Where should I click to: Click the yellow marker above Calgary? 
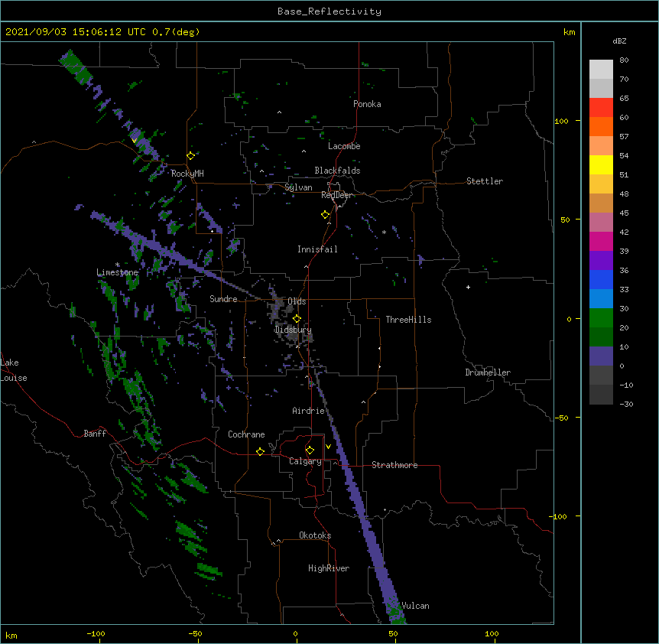click(x=310, y=450)
